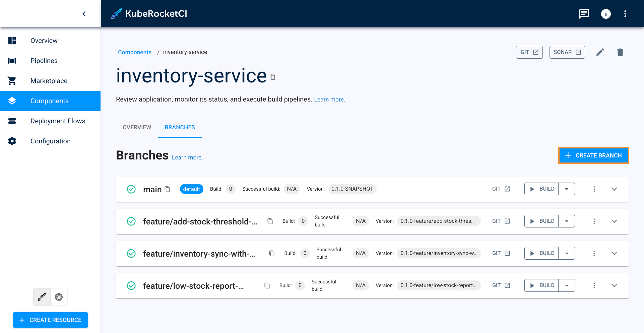
Task: Expand the main branch row details
Action: pos(614,189)
